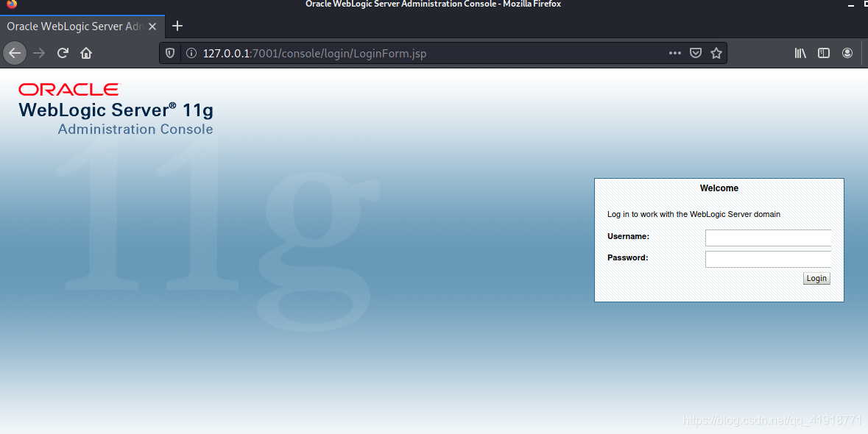Show site information for 127.0.0.1
868x434 pixels.
click(x=191, y=53)
